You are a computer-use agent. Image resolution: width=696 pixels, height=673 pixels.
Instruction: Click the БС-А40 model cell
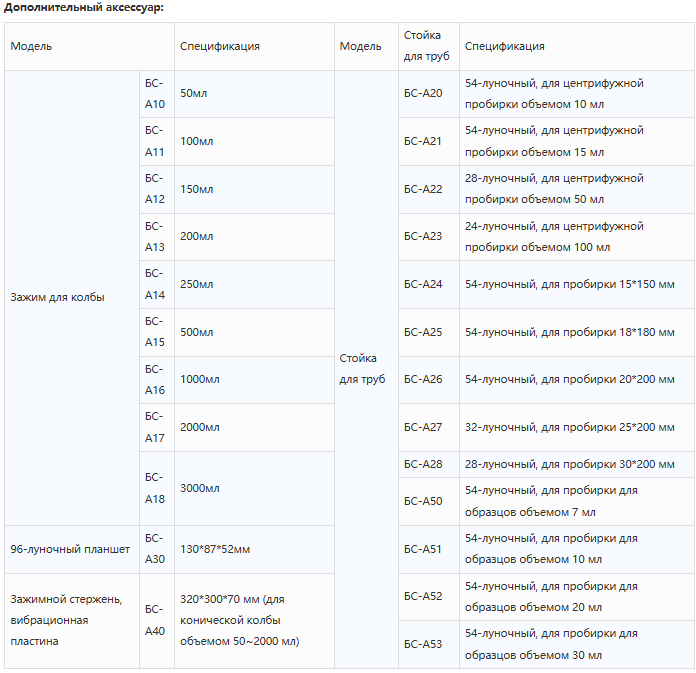(157, 620)
